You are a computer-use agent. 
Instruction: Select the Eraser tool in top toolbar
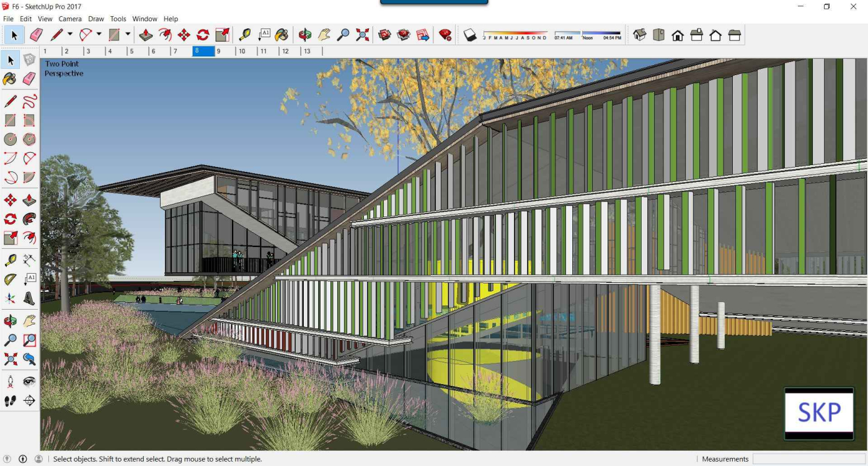pos(36,35)
